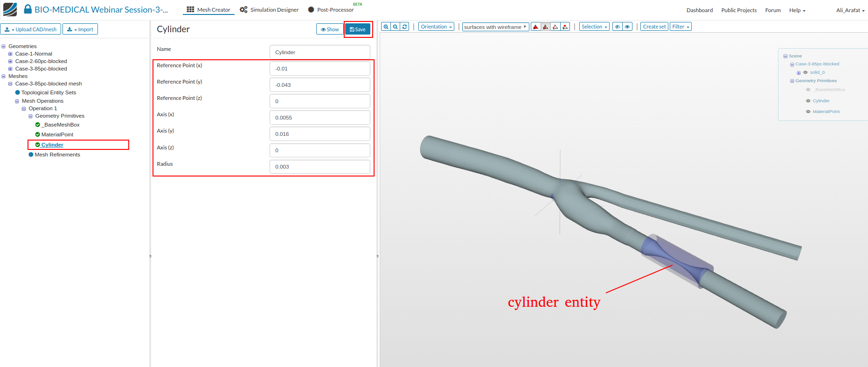This screenshot has width=868, height=367.
Task: Collapse Geometry Primitives in the left tree
Action: coord(31,116)
